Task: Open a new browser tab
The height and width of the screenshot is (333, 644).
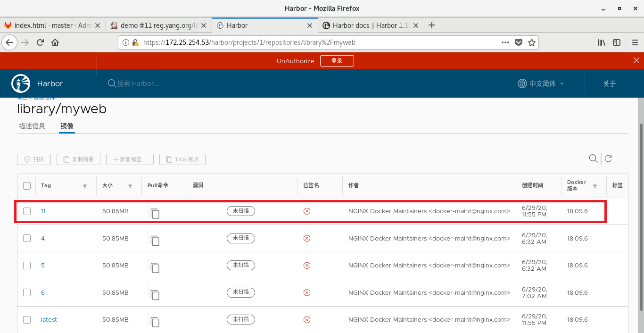Action: point(432,25)
